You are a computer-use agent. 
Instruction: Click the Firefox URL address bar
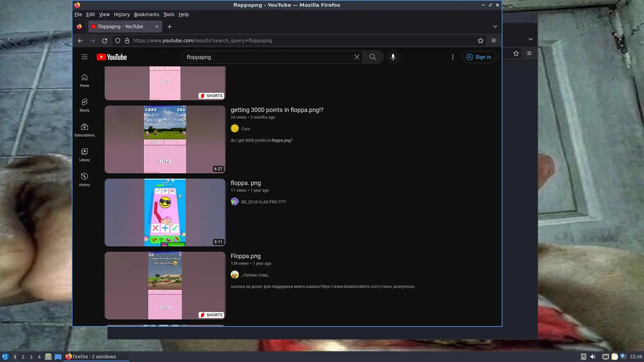(268, 41)
